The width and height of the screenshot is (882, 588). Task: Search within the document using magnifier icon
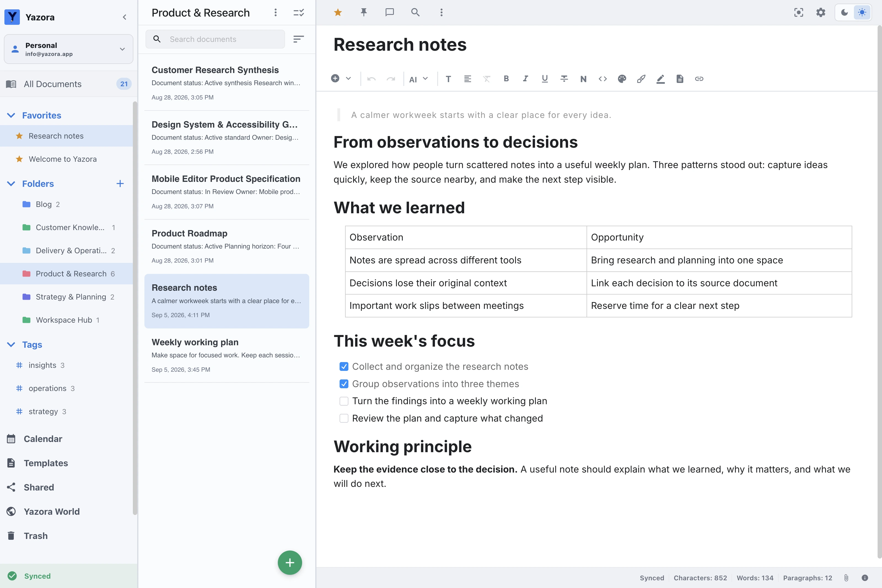click(415, 12)
